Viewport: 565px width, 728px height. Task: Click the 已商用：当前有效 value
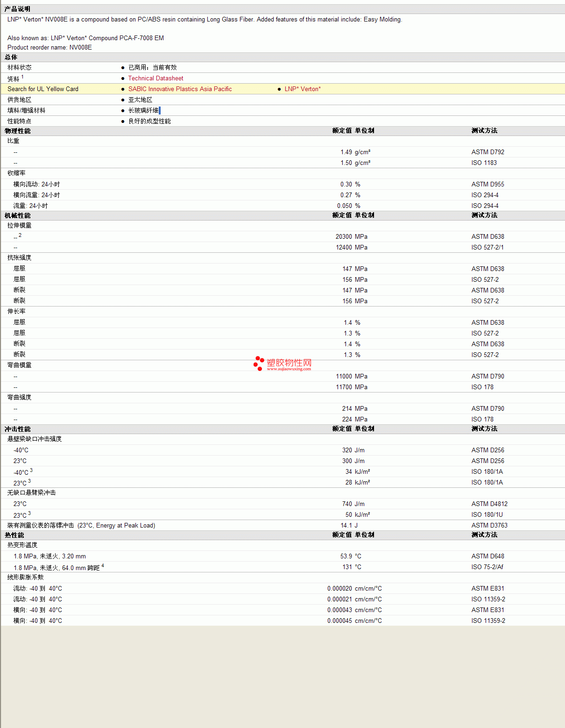click(152, 67)
